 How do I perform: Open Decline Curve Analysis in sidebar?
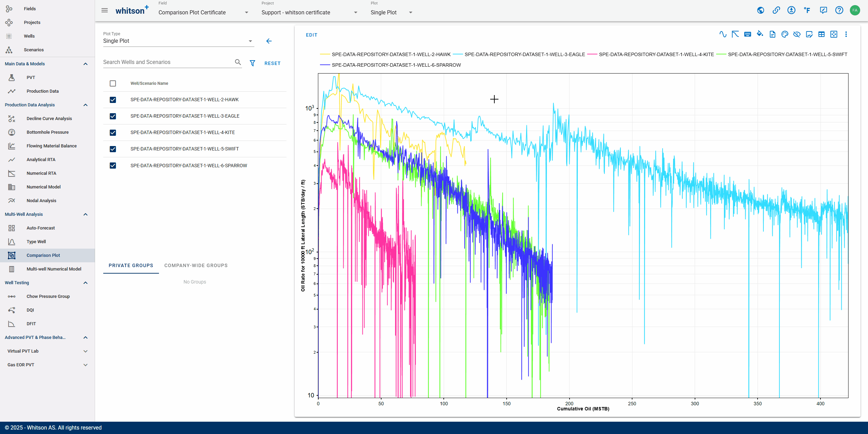click(x=49, y=119)
